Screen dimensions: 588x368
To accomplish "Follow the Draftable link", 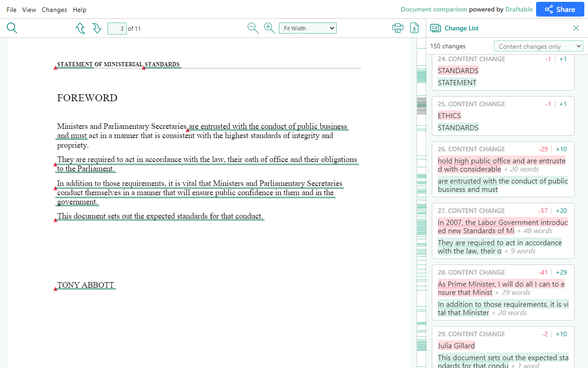I will [519, 9].
